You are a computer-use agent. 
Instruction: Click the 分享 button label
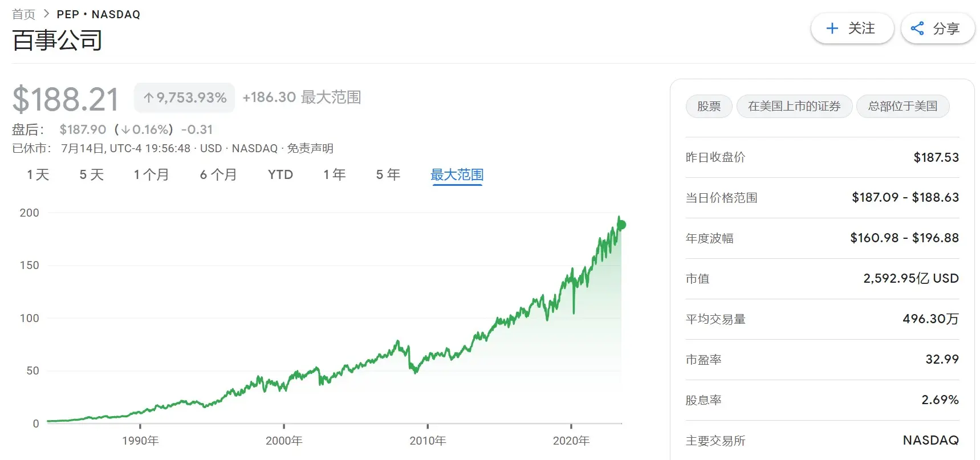[x=946, y=29]
